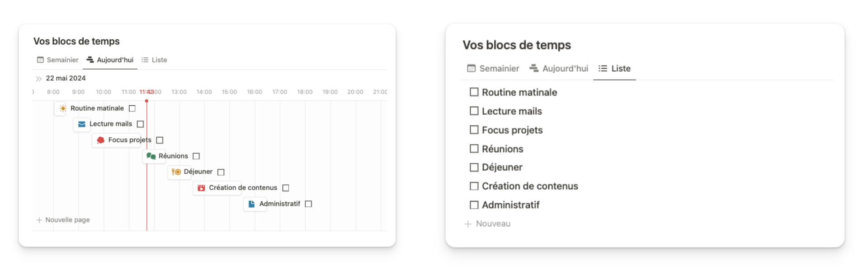Viewport: 868px width, 271px height.
Task: Switch to the Semainier tab in left panel
Action: pos(58,60)
